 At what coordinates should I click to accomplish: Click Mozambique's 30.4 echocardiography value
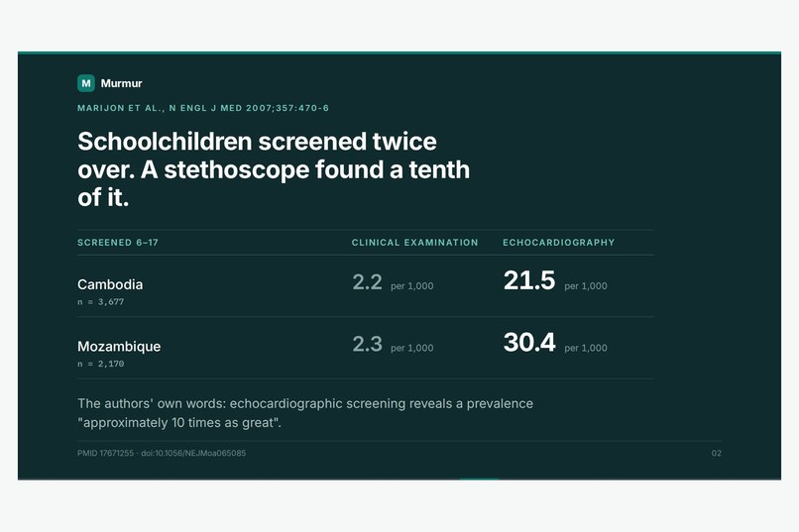(x=529, y=342)
